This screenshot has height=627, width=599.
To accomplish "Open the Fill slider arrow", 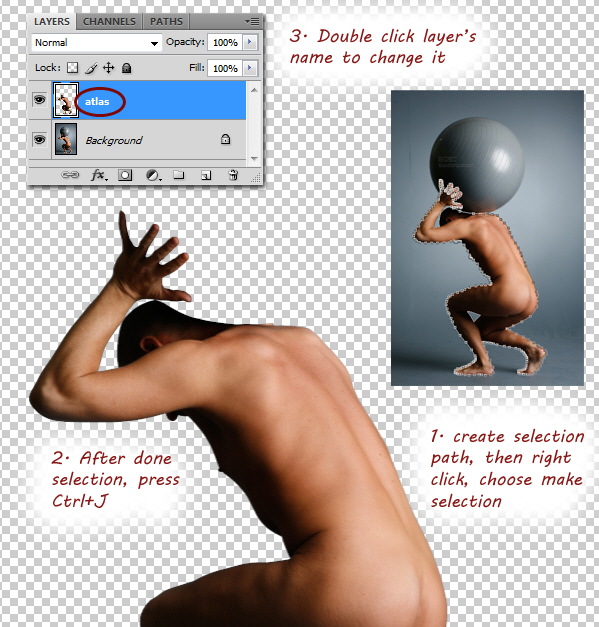I will click(x=250, y=68).
